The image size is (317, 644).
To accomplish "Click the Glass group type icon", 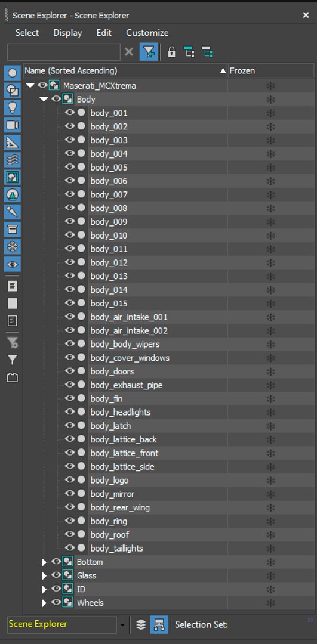I will pyautogui.click(x=67, y=575).
